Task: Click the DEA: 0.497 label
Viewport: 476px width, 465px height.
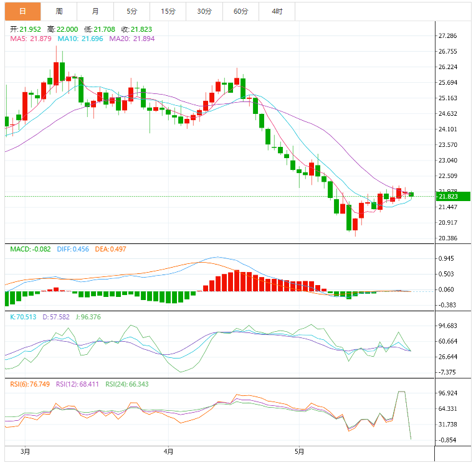Action: click(x=110, y=250)
